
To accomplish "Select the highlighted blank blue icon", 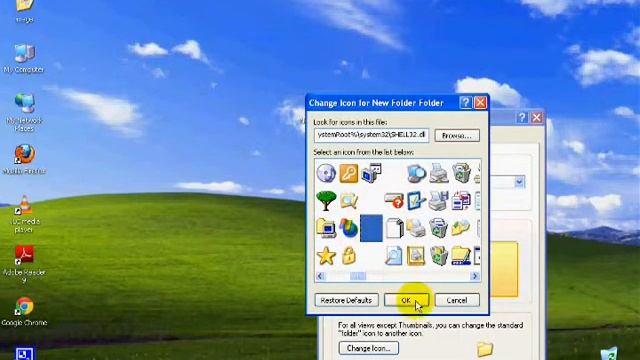I will coord(371,228).
